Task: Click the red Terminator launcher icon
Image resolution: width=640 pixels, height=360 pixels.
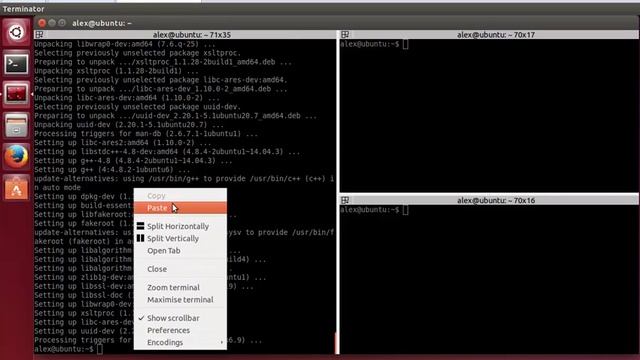Action: (x=16, y=94)
